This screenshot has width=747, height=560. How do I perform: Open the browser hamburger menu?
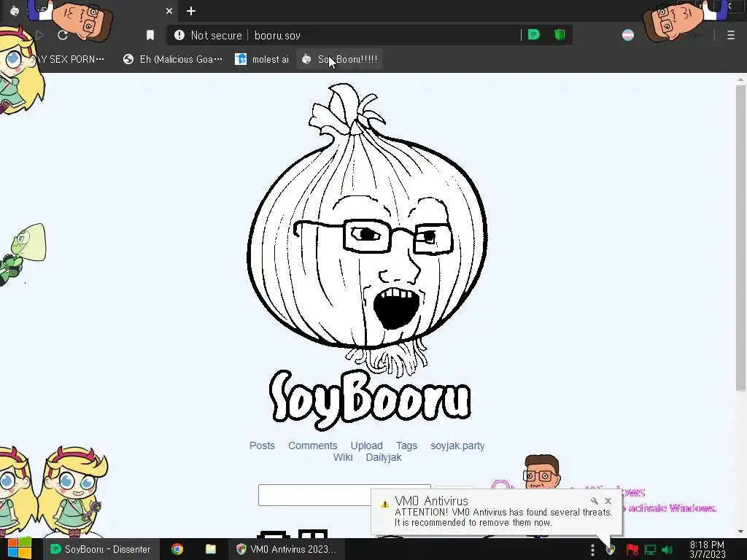tap(731, 35)
